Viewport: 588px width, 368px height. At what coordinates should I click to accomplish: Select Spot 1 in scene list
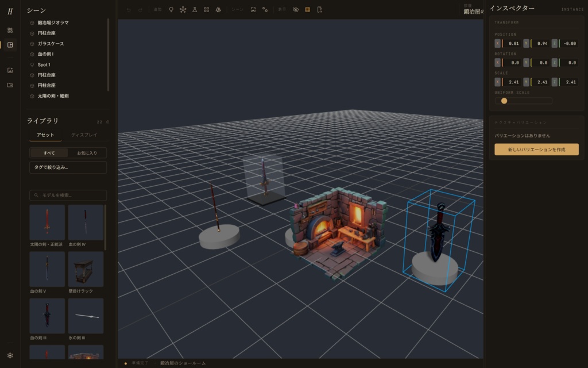pyautogui.click(x=44, y=64)
